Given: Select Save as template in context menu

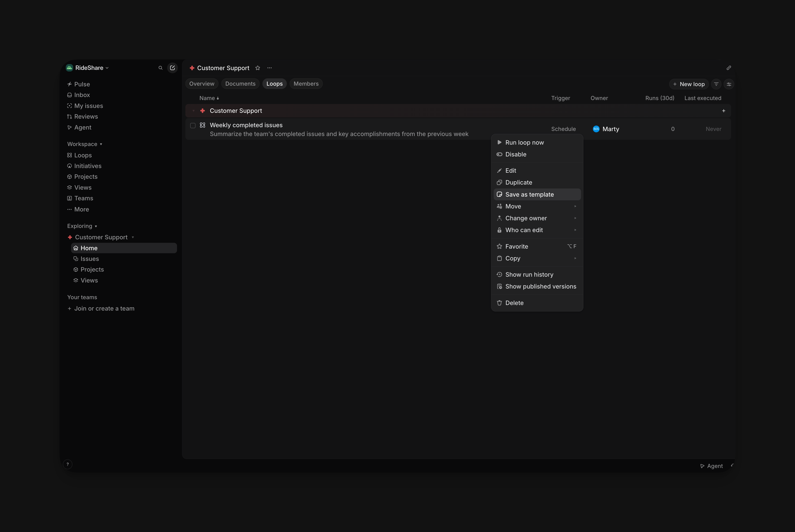Looking at the screenshot, I should point(537,195).
